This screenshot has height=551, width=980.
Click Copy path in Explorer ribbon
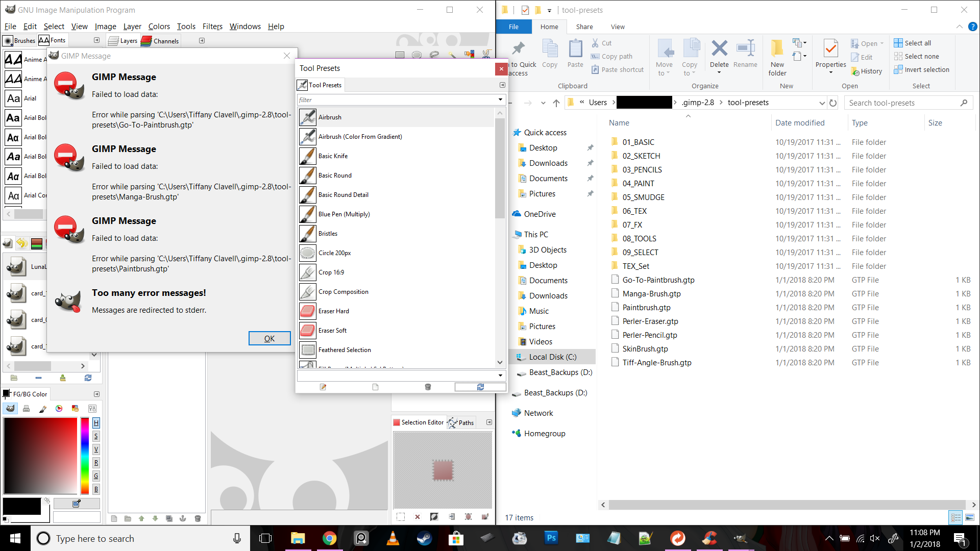pos(611,57)
